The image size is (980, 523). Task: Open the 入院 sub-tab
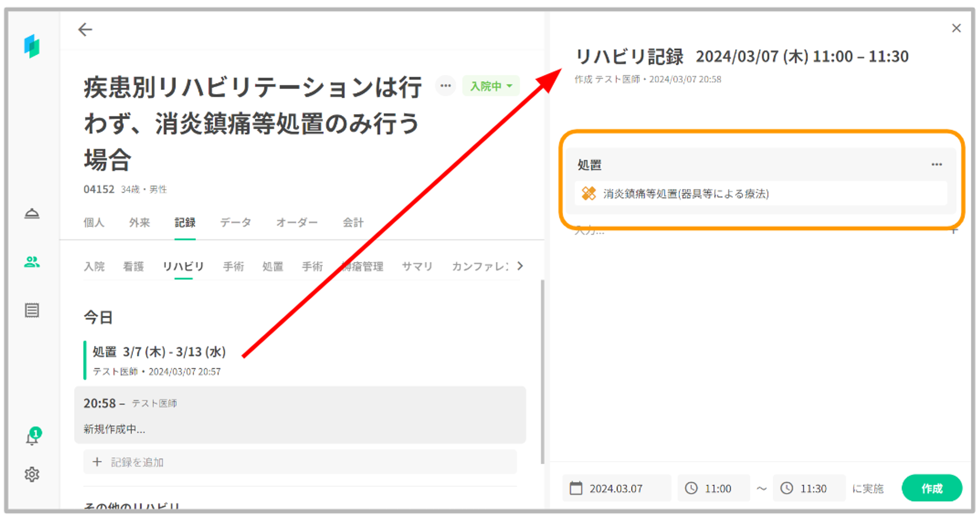(x=94, y=266)
